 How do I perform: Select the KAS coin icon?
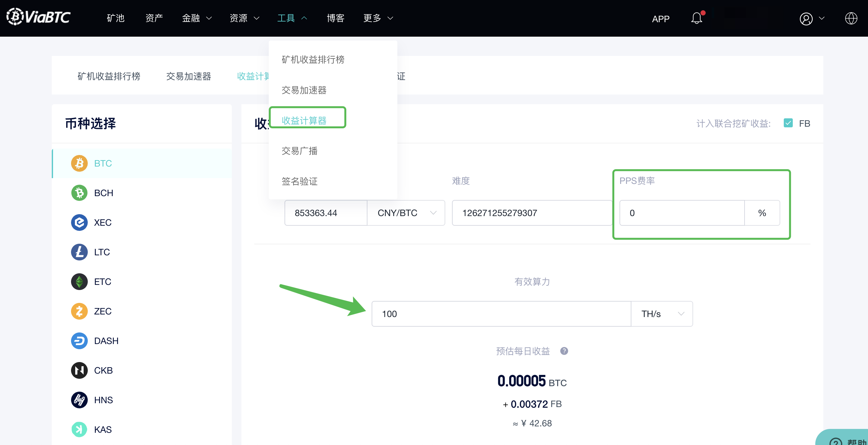tap(79, 430)
